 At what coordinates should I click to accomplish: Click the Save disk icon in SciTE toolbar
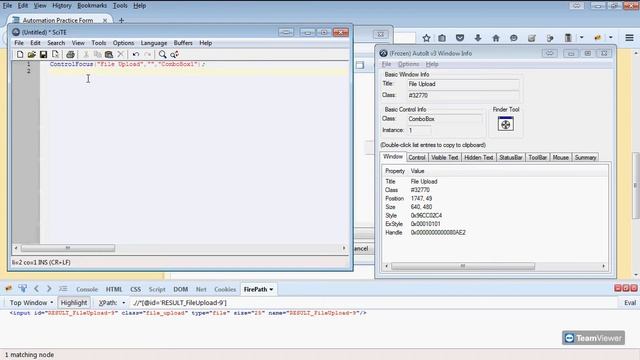43,54
